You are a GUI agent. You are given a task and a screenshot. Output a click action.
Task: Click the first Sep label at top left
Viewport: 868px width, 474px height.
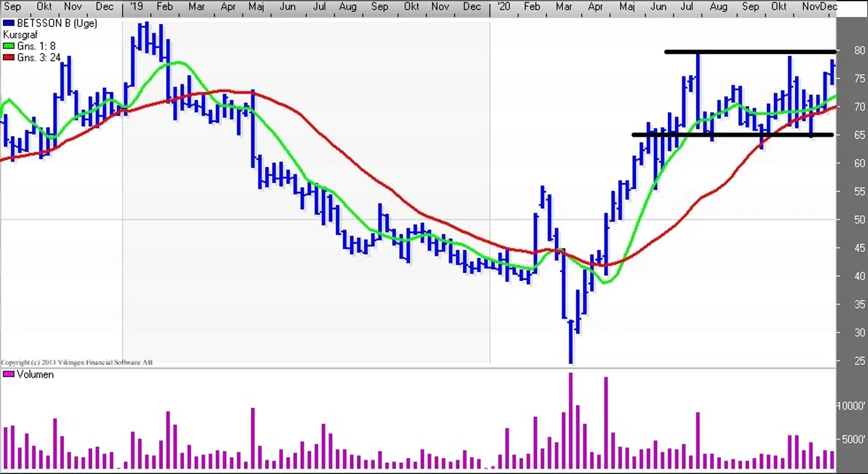[x=12, y=7]
